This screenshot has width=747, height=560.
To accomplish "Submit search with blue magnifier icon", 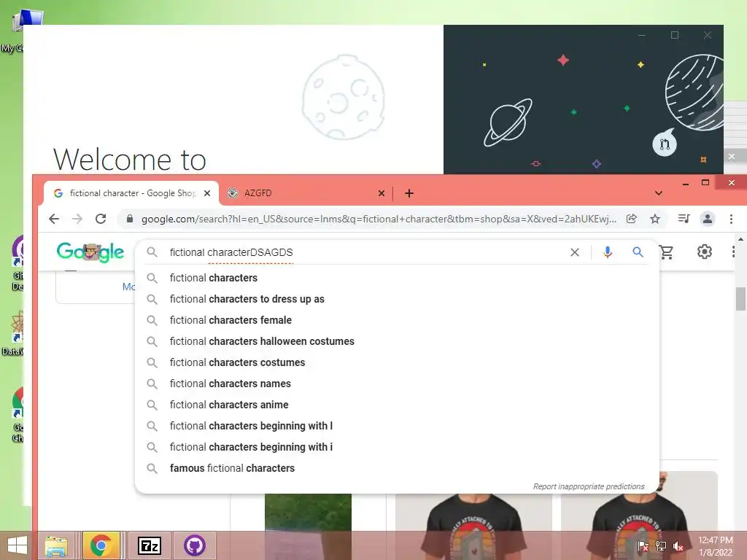I will (638, 252).
